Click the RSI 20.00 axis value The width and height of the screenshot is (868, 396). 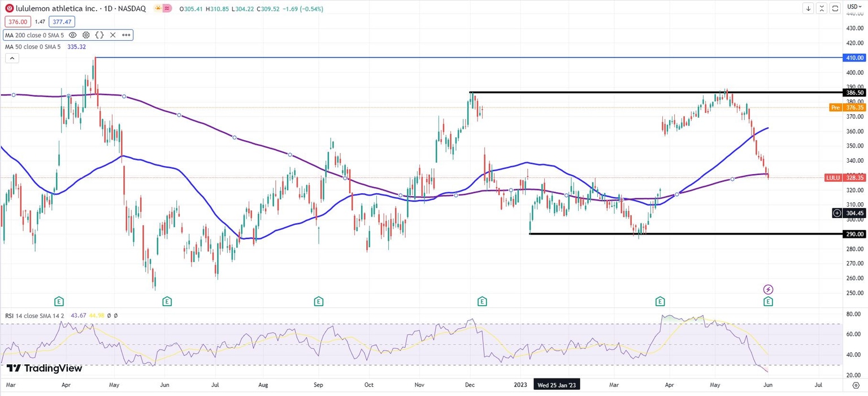[853, 375]
